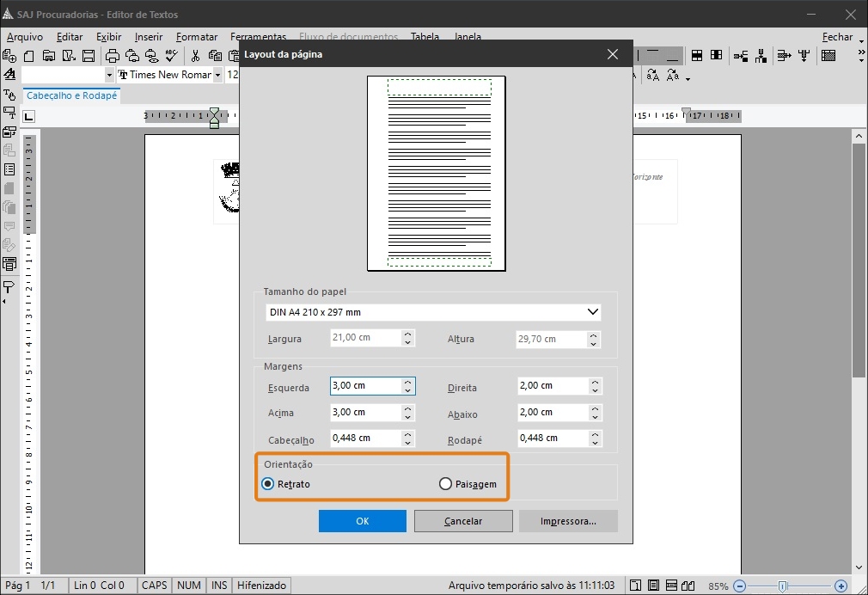Click the Direita margin input field
The image size is (868, 595).
coord(550,386)
